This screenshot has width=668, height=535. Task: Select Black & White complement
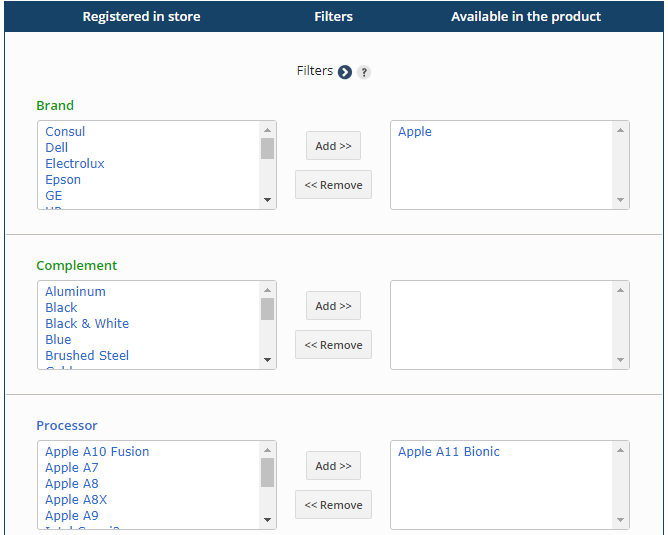coord(87,324)
